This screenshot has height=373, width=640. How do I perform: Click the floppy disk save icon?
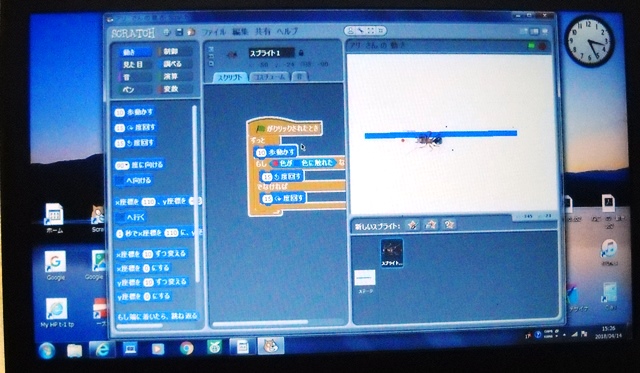pyautogui.click(x=179, y=32)
